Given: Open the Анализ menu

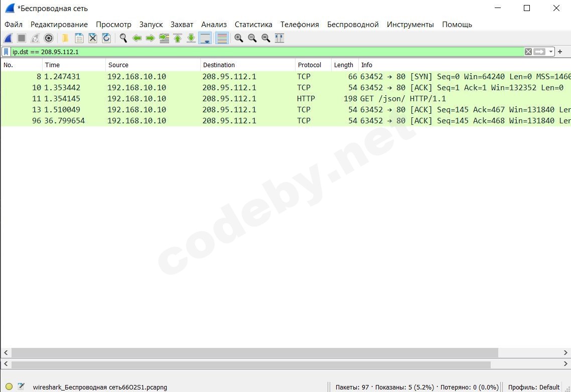Looking at the screenshot, I should [214, 25].
